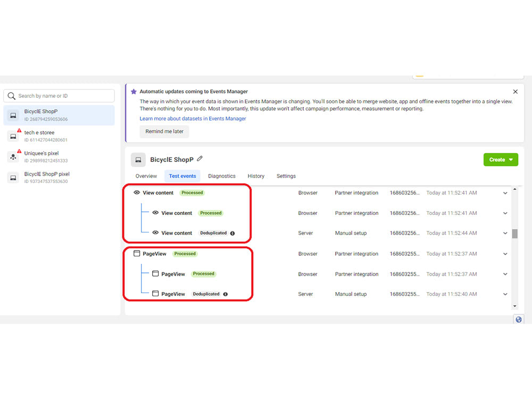Click the globe icon at bottom right
The height and width of the screenshot is (399, 532).
click(x=519, y=319)
